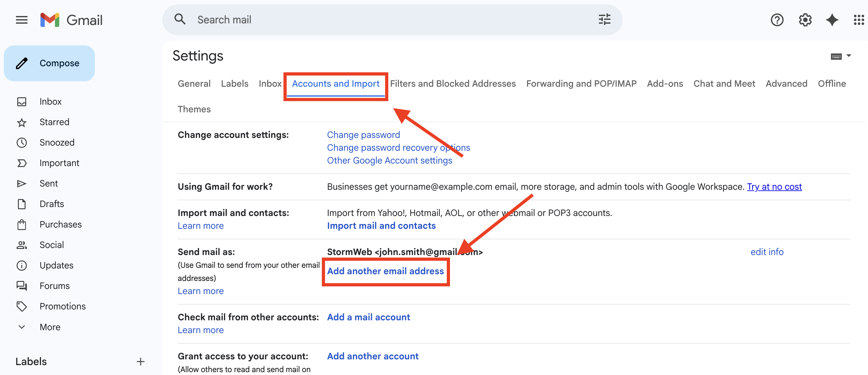Open the Google apps grid
The image size is (868, 375).
(x=858, y=20)
